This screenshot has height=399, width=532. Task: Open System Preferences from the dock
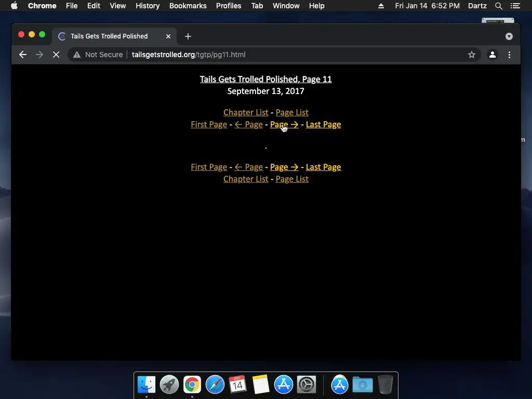point(307,384)
